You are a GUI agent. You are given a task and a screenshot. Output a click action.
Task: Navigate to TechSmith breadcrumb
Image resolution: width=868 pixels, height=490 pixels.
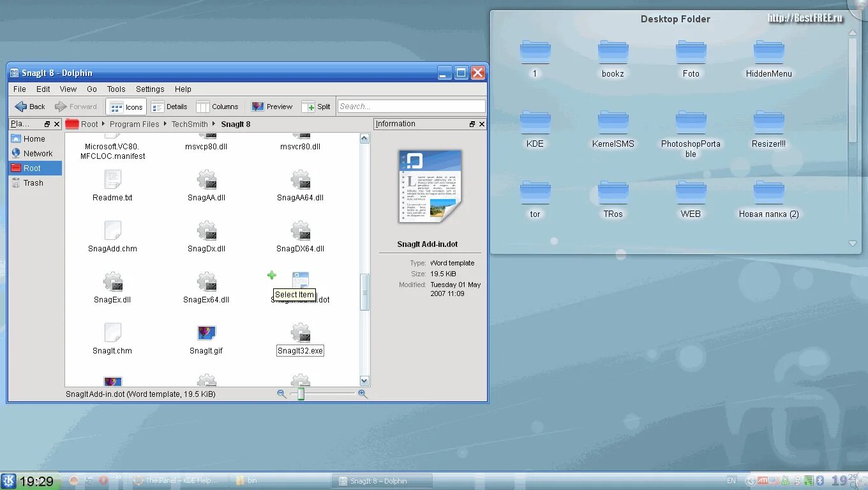point(190,124)
